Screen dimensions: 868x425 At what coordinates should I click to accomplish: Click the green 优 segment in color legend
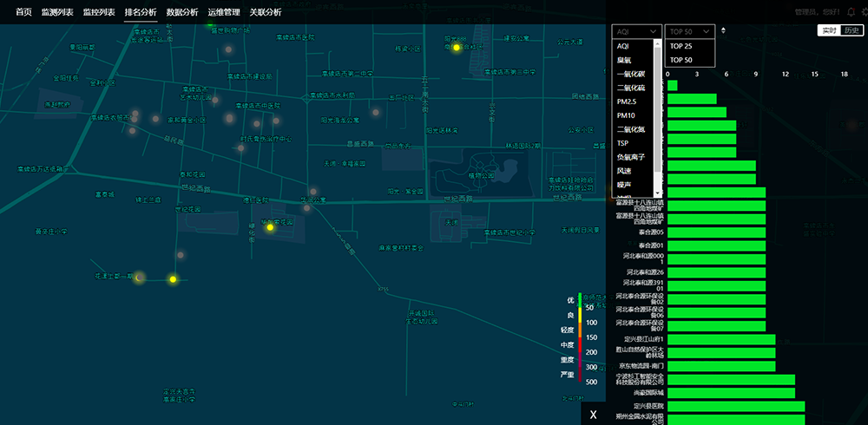[x=579, y=299]
